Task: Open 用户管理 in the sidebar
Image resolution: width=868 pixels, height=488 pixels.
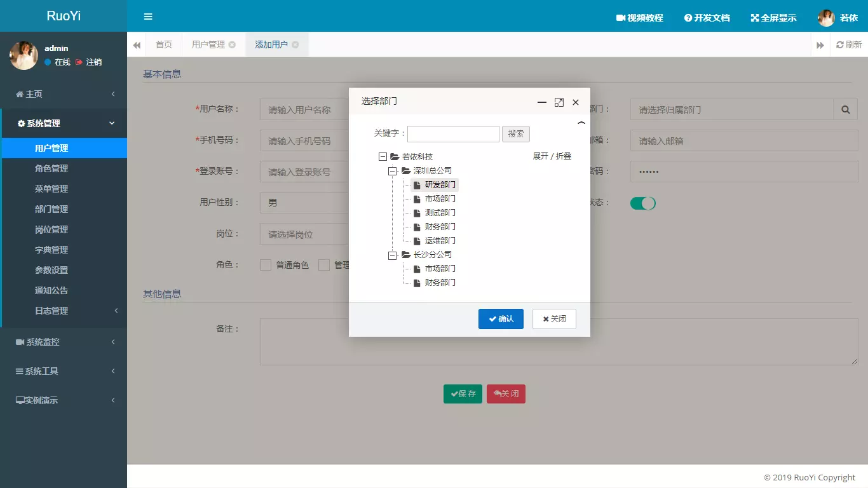Action: pyautogui.click(x=64, y=148)
